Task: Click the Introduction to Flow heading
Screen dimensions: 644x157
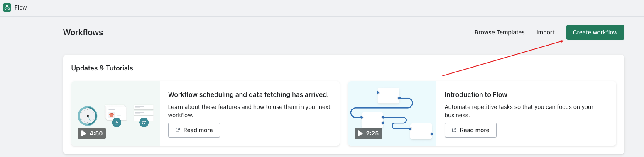Action: (476, 94)
